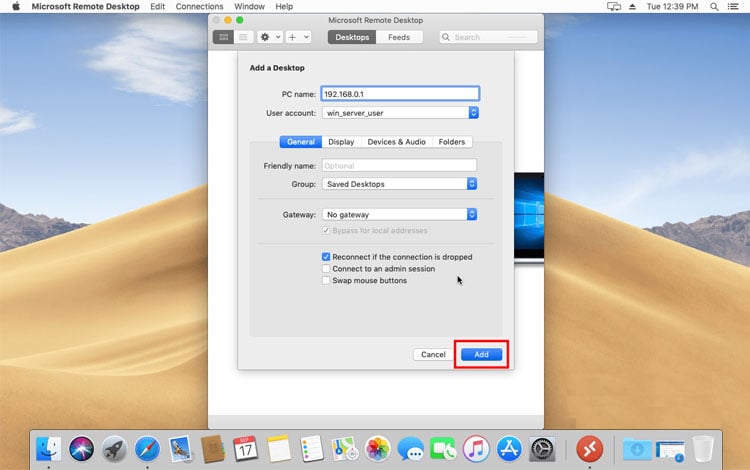Select the Desktops tab
Screen dimensions: 750x470
click(x=352, y=37)
